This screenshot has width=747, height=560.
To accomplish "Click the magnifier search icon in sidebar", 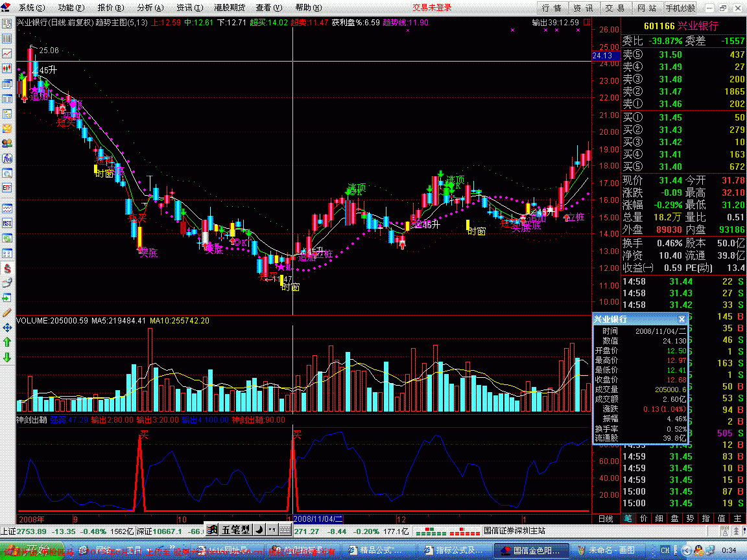I will coord(7,173).
